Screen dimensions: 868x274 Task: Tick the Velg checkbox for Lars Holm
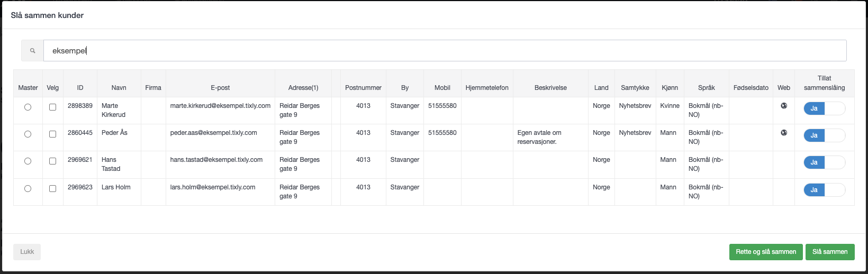52,189
